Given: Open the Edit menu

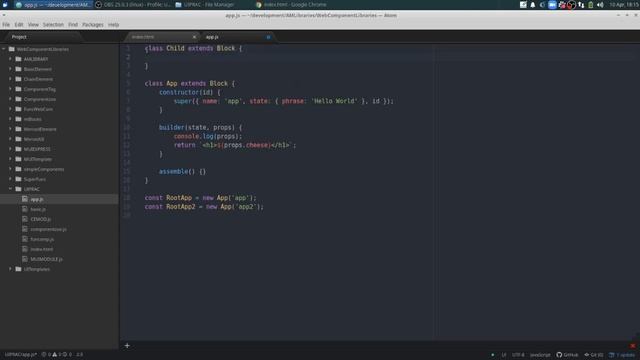Looking at the screenshot, I should click(19, 25).
